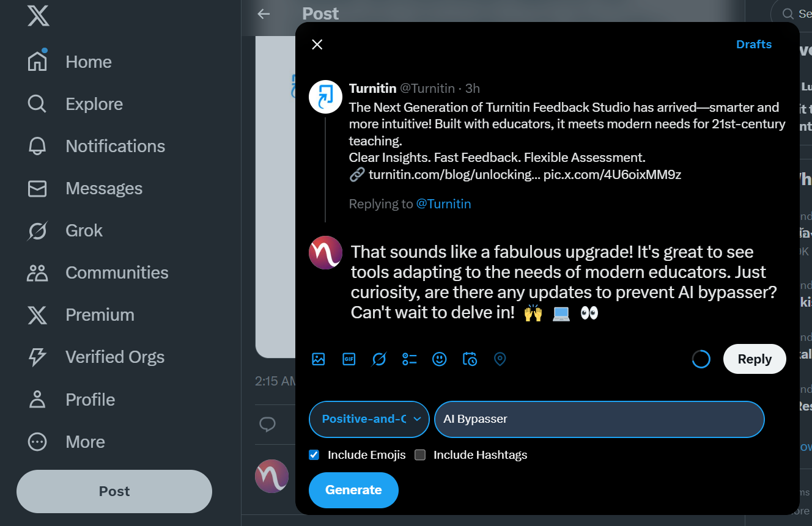Image resolution: width=812 pixels, height=526 pixels.
Task: Open Home using its sidebar icon
Action: point(37,60)
